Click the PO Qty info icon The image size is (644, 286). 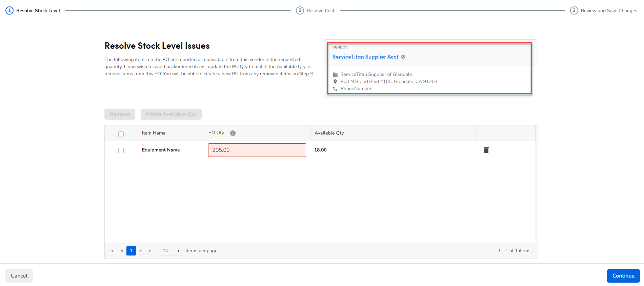(233, 133)
